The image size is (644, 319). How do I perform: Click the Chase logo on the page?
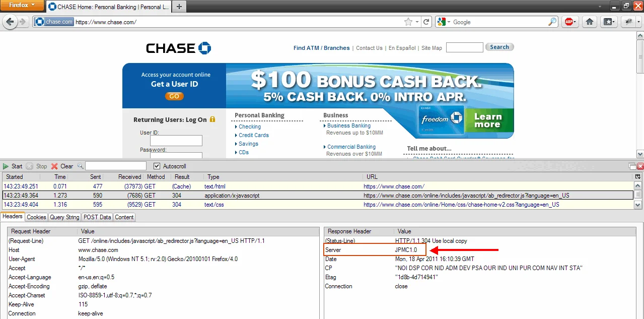pyautogui.click(x=178, y=48)
